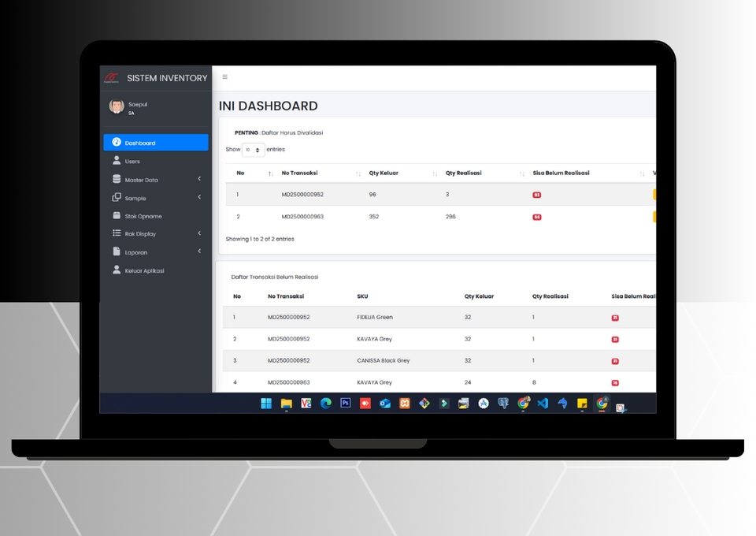Open Photoshop from the taskbar
Viewport: 756px width, 536px height.
[345, 403]
